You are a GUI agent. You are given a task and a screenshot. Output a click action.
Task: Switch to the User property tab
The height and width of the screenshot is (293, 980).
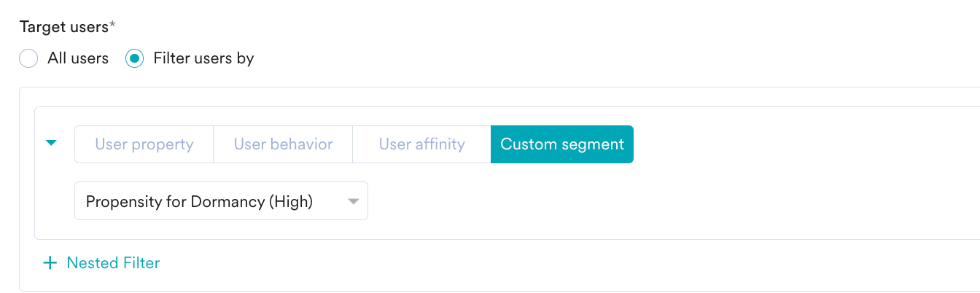[x=144, y=144]
